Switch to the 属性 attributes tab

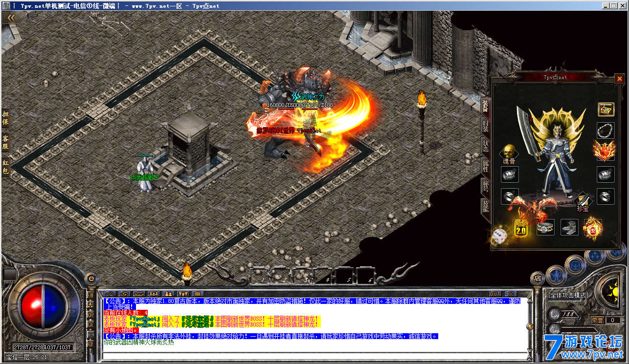pos(485,166)
